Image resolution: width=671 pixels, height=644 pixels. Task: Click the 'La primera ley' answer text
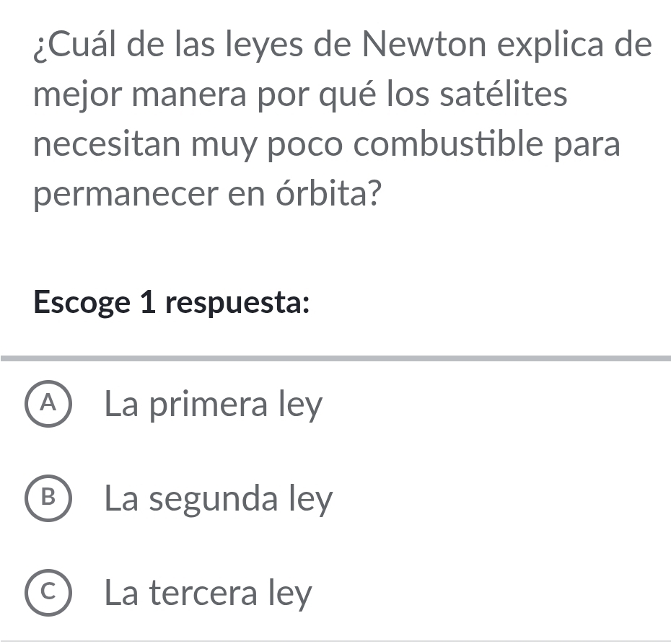(x=214, y=406)
